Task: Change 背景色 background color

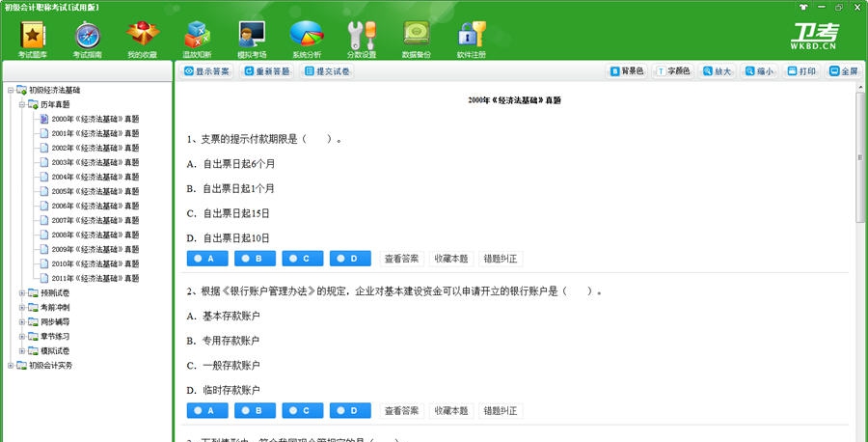Action: (x=627, y=71)
